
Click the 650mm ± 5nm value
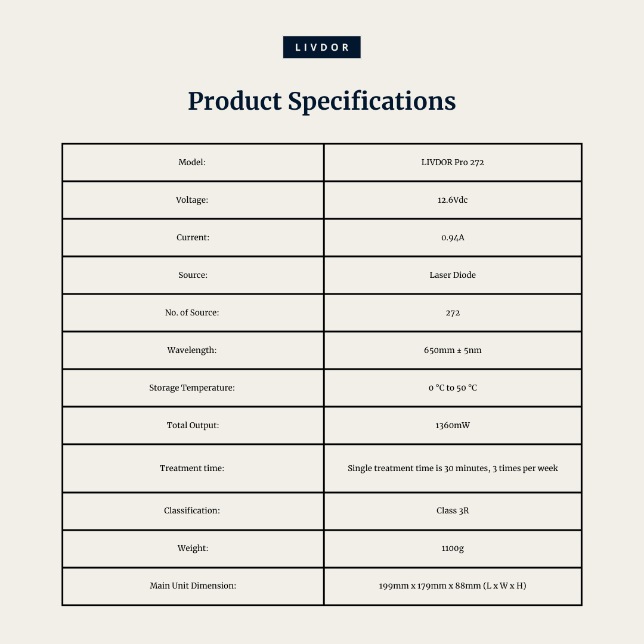(x=453, y=351)
